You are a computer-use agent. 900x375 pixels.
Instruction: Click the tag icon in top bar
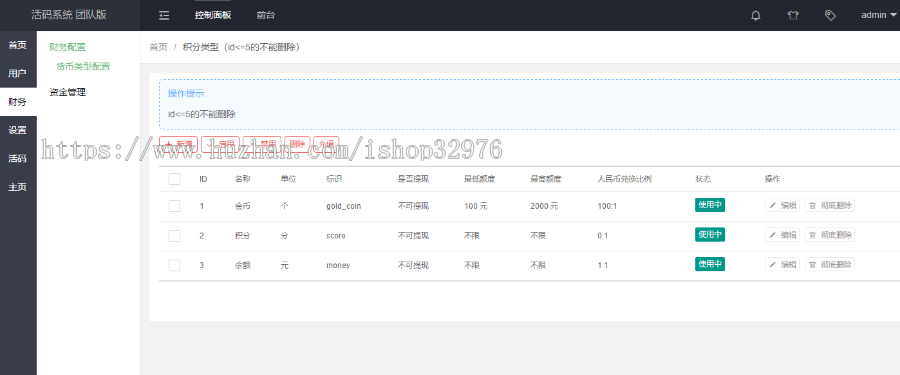[830, 16]
